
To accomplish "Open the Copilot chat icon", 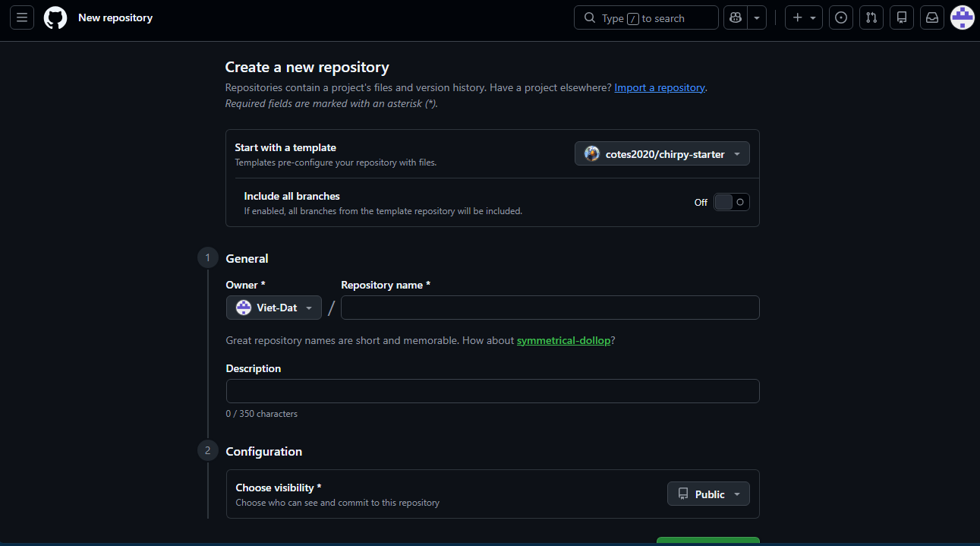I will click(735, 17).
